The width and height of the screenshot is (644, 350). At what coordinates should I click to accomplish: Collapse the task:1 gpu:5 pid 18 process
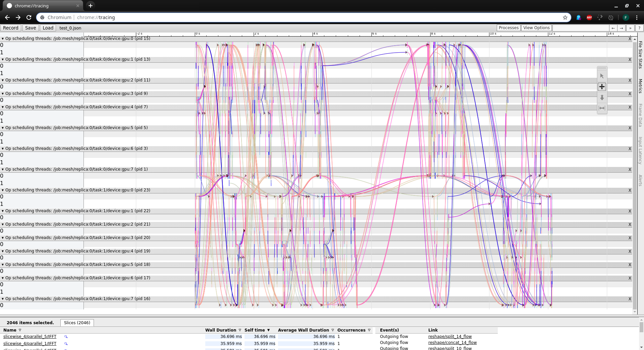pyautogui.click(x=3, y=265)
